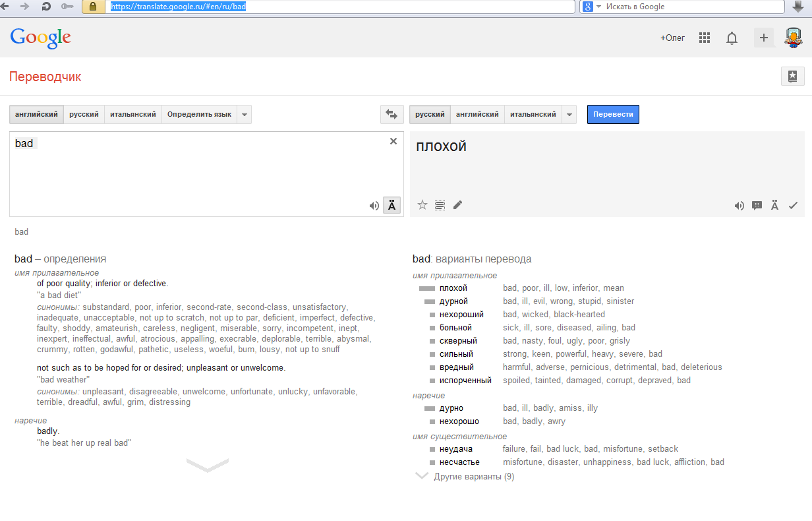The width and height of the screenshot is (812, 521).
Task: Click the padlock security icon
Action: click(x=93, y=7)
